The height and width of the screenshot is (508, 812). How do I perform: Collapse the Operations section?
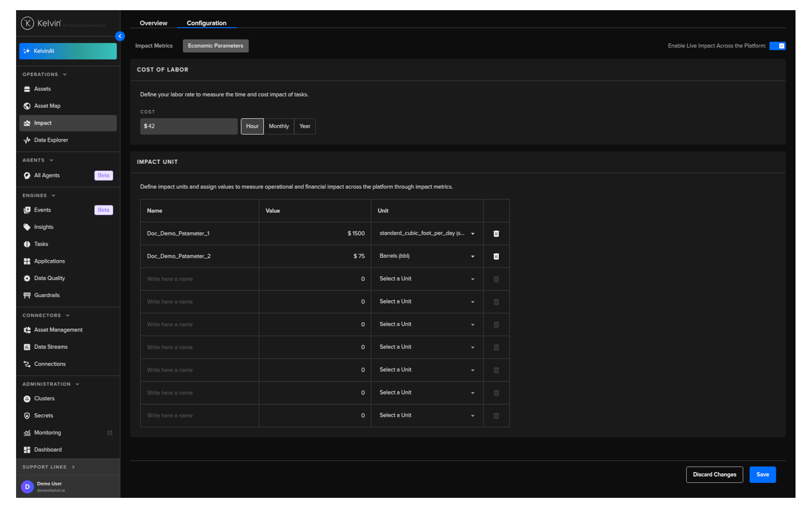coord(45,75)
